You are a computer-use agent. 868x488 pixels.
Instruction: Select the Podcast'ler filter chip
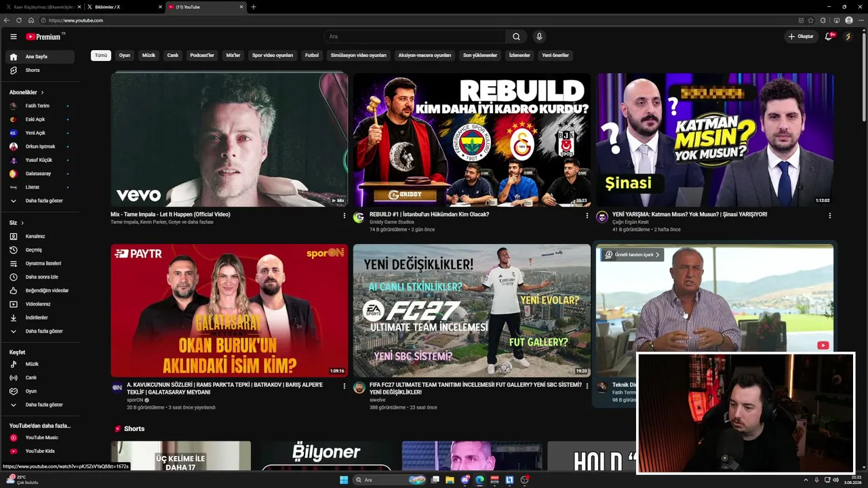point(202,56)
